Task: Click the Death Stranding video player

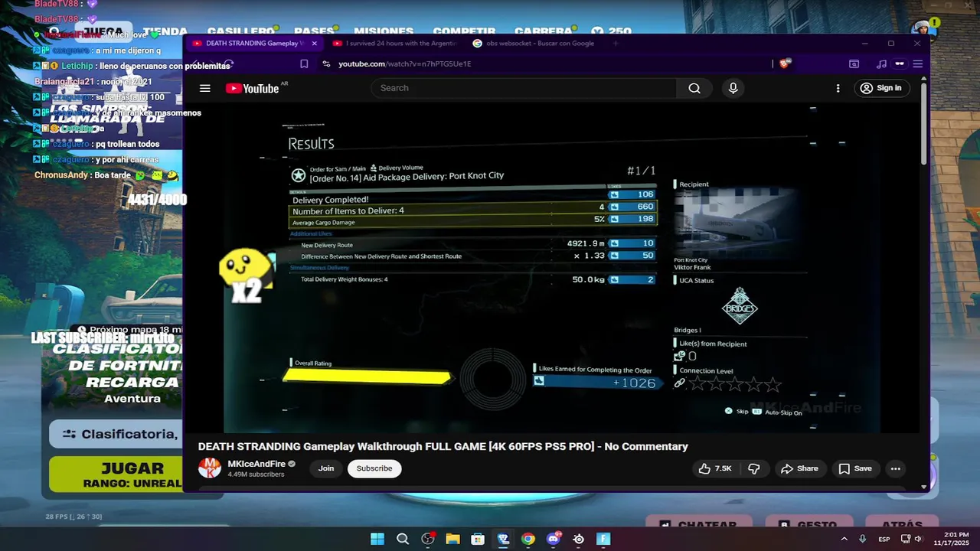Action: tap(551, 269)
